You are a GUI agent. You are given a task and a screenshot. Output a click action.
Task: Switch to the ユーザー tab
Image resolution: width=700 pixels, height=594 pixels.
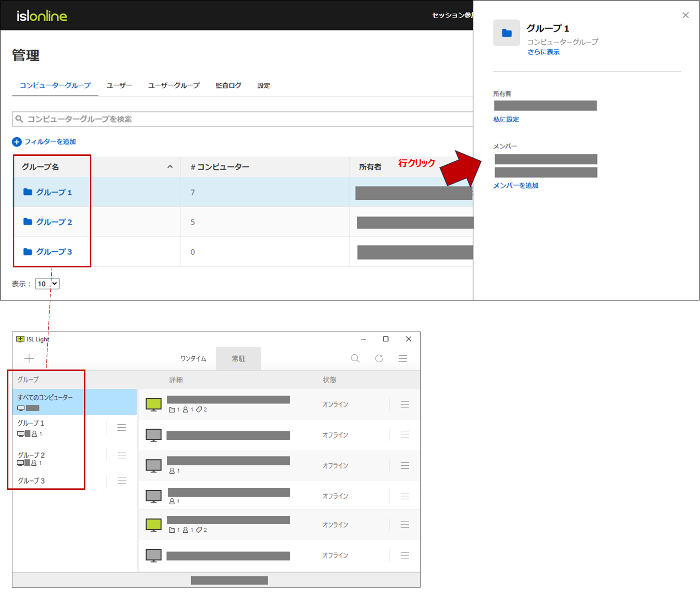point(119,85)
